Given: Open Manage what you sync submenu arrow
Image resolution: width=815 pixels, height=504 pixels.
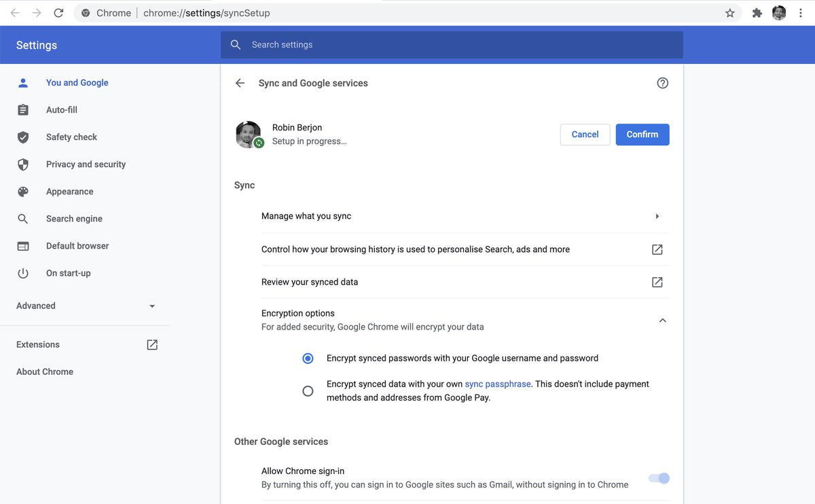Looking at the screenshot, I should coord(657,216).
